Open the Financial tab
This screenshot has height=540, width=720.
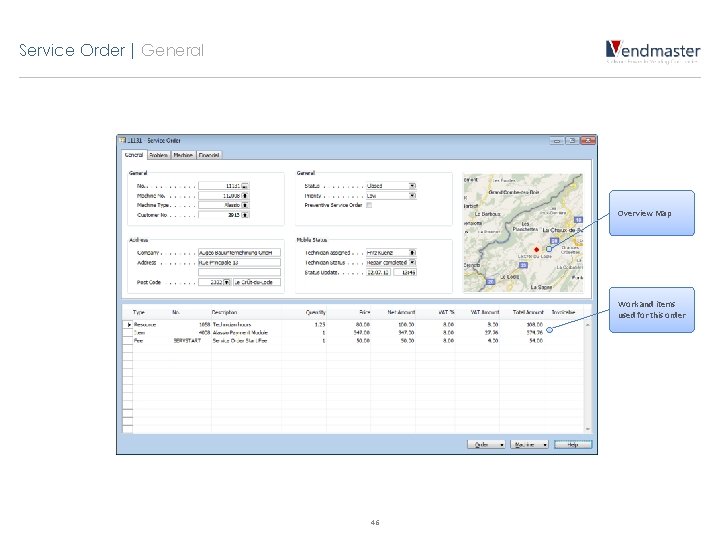tap(209, 155)
